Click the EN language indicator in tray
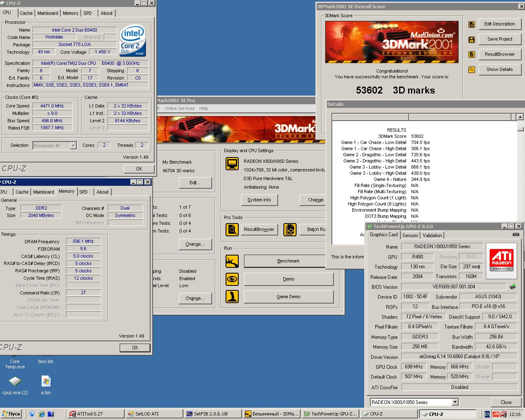Viewport: 525px width, 420px height. (x=487, y=414)
